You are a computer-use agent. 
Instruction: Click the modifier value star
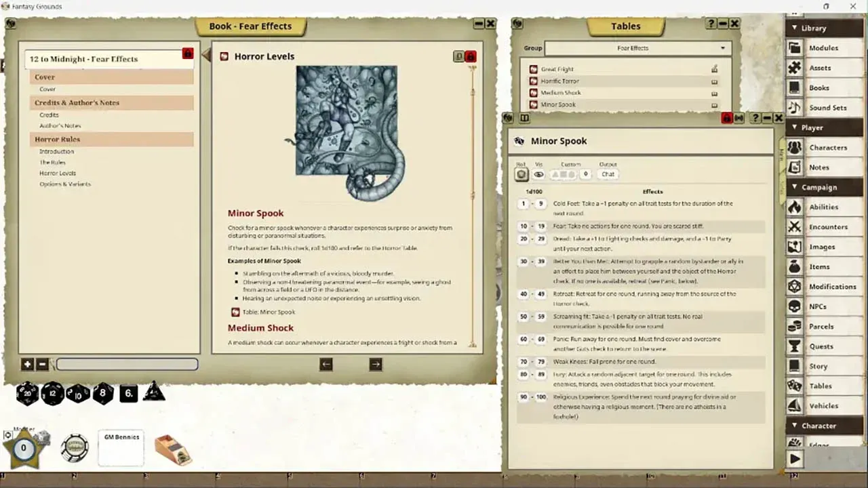coord(24,448)
